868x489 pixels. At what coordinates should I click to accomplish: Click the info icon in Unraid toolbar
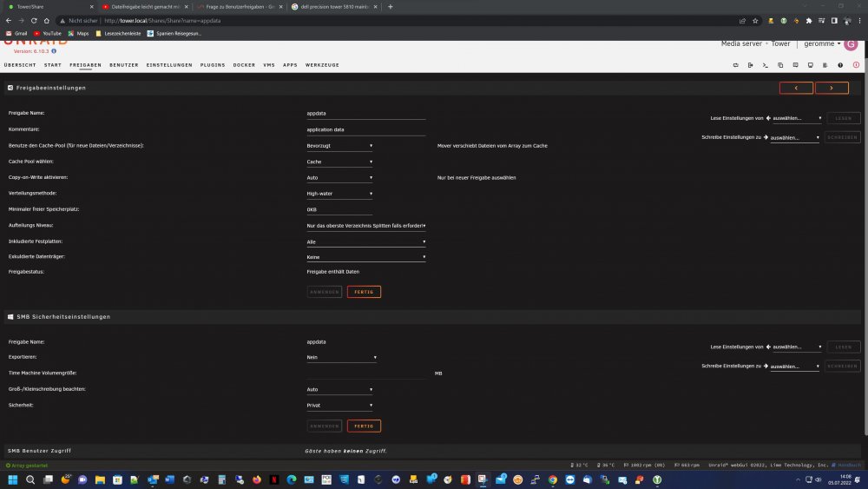tap(840, 65)
